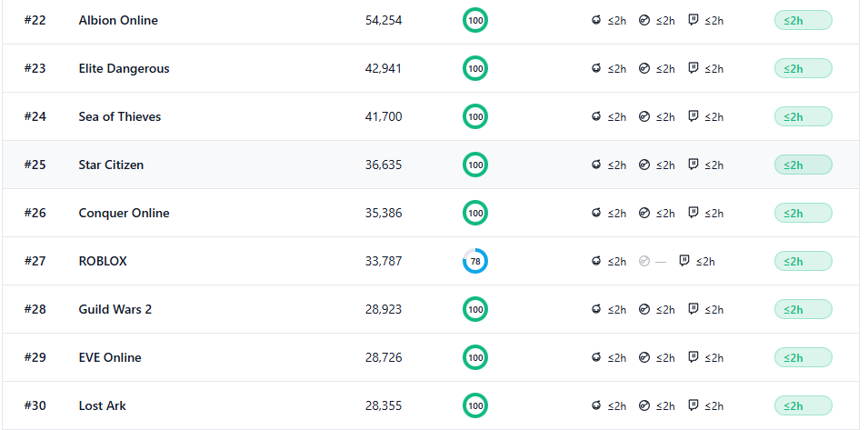Click the gauge icon in the Sea of Thieves row
This screenshot has height=430, width=868.
tap(644, 116)
